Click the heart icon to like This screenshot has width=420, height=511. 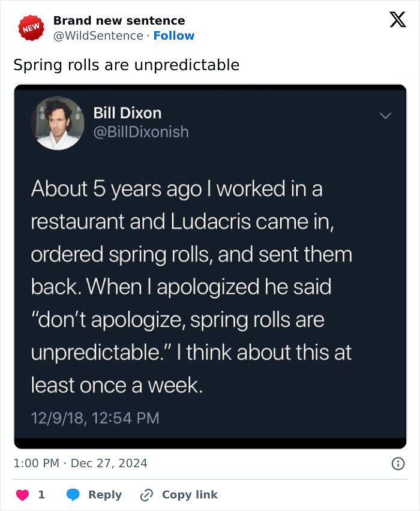point(22,494)
